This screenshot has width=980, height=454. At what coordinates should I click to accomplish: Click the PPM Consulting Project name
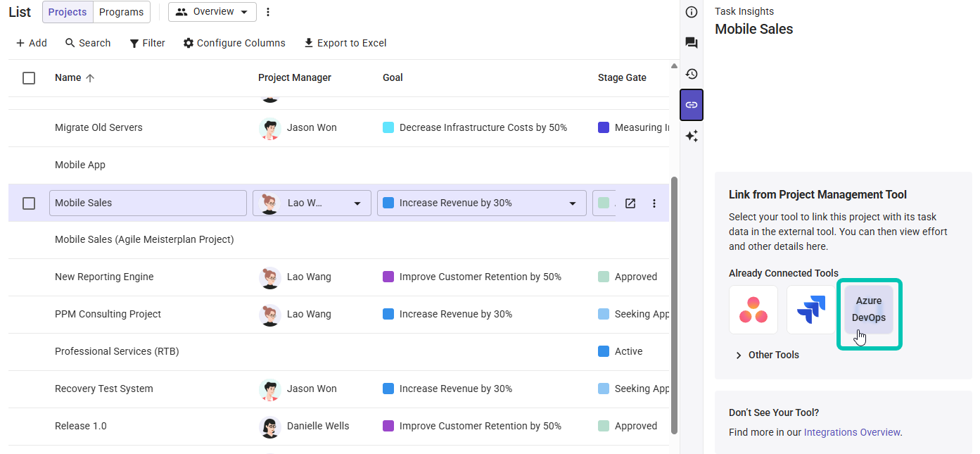[x=108, y=315]
